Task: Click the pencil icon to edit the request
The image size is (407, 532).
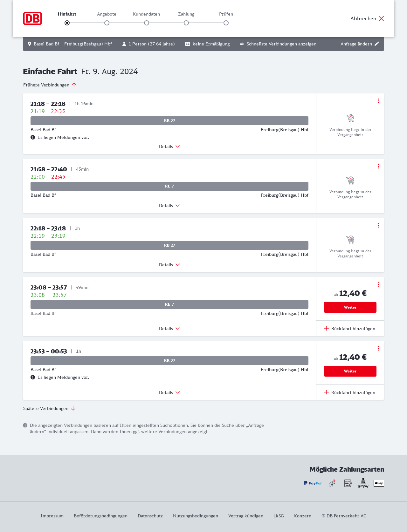Action: [377, 44]
